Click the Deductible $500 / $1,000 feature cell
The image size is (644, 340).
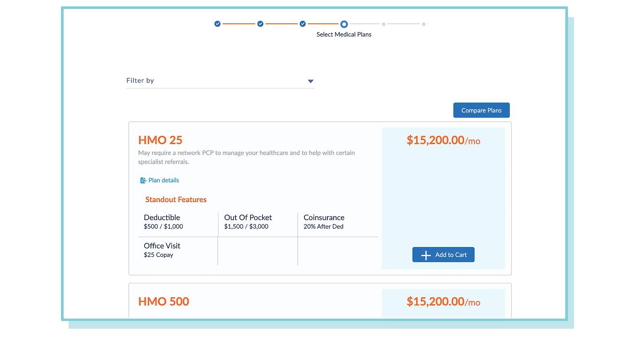(x=163, y=222)
